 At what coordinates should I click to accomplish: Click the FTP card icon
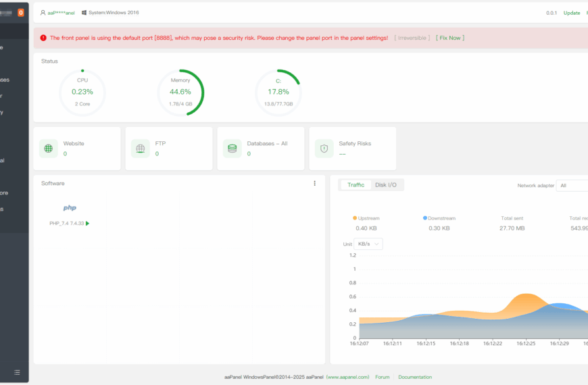140,149
